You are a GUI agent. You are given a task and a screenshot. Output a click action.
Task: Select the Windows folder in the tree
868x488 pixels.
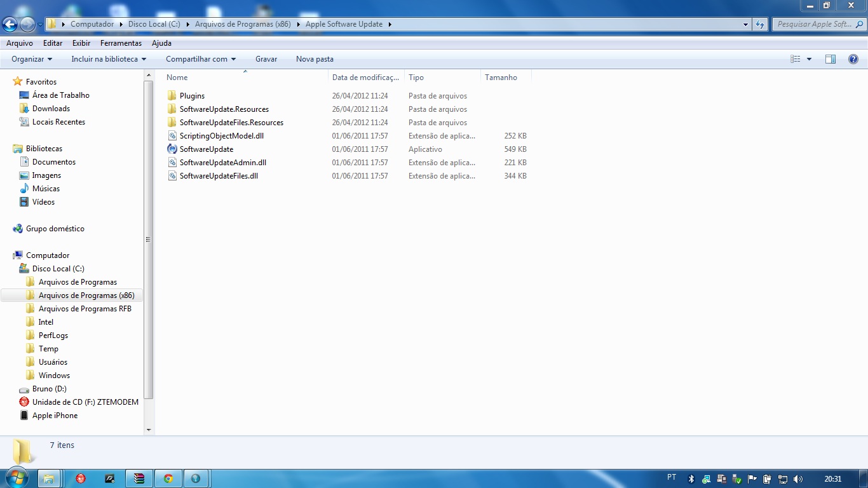pos(54,376)
